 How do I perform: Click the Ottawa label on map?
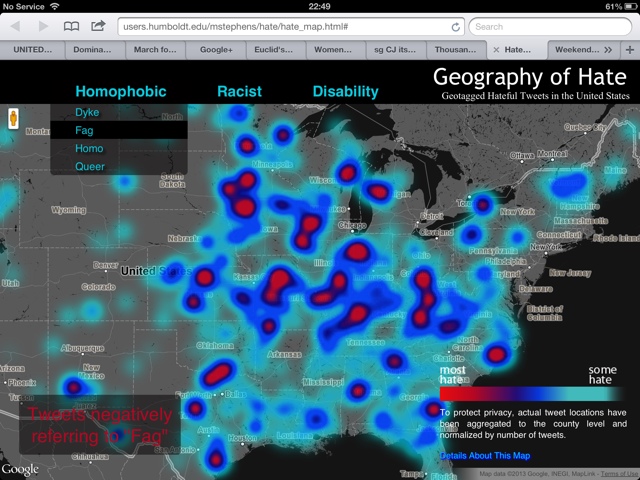[522, 156]
